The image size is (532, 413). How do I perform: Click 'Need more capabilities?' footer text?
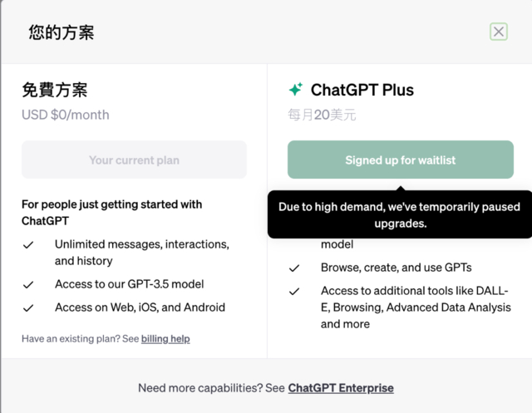pyautogui.click(x=211, y=388)
